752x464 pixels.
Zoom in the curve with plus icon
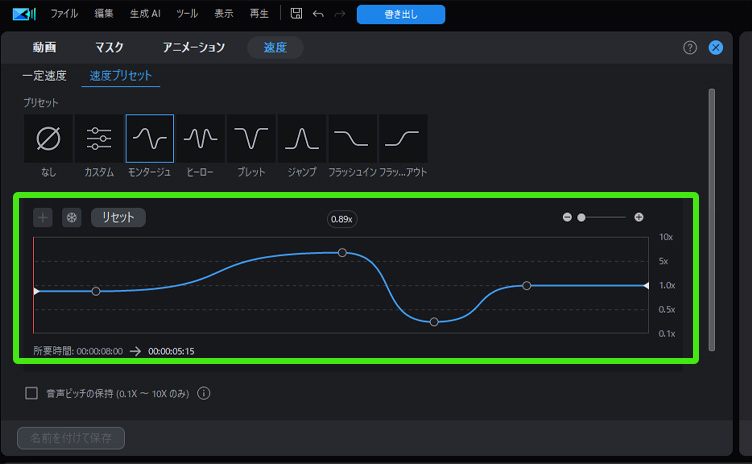[638, 217]
